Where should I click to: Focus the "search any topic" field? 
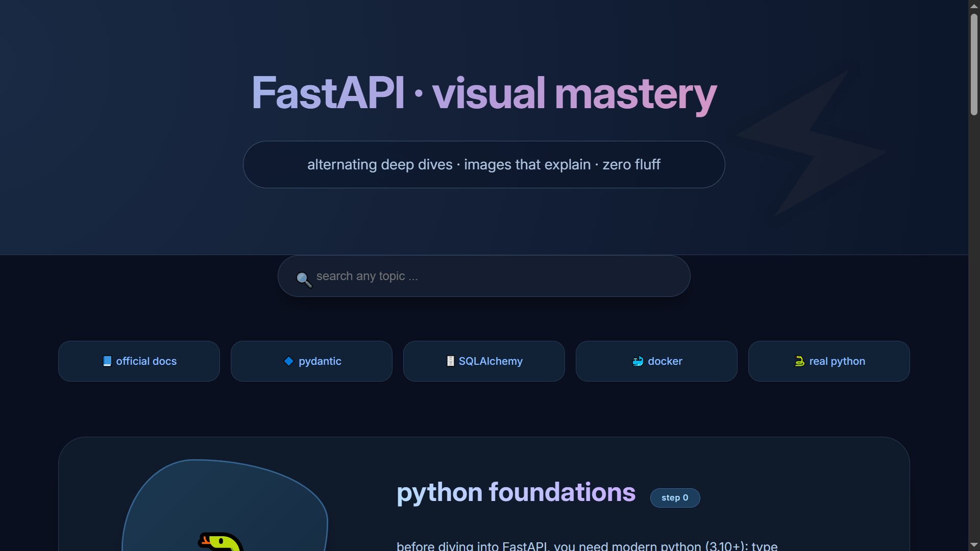(484, 276)
